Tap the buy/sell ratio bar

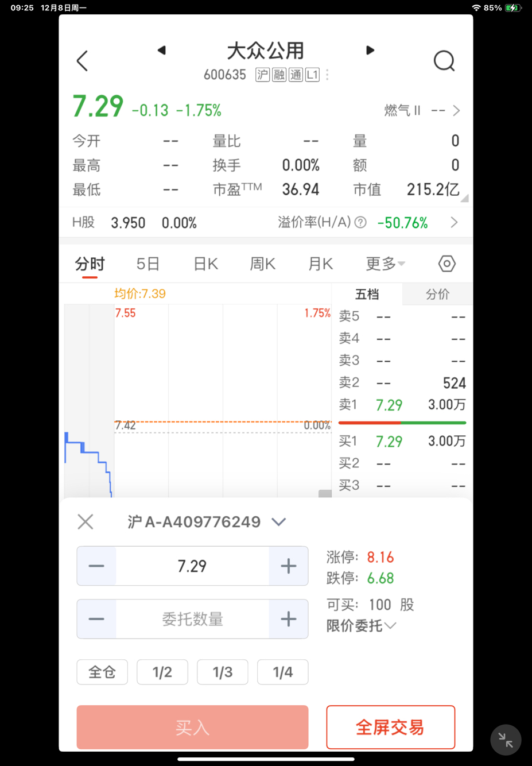[402, 423]
